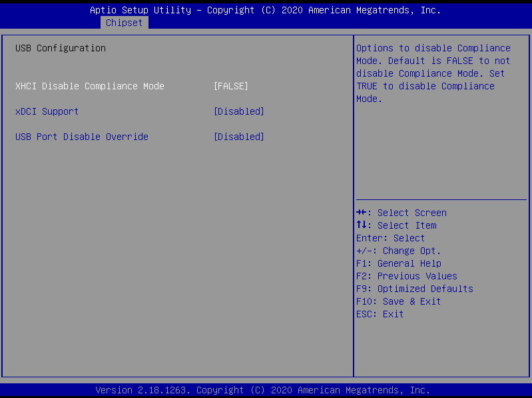The height and width of the screenshot is (398, 532).
Task: Select the XHCI Disable Compliance Mode label
Action: pos(89,86)
